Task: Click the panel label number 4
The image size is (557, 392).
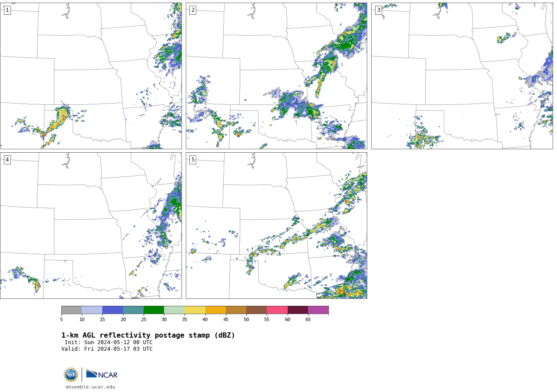Action: [x=7, y=160]
